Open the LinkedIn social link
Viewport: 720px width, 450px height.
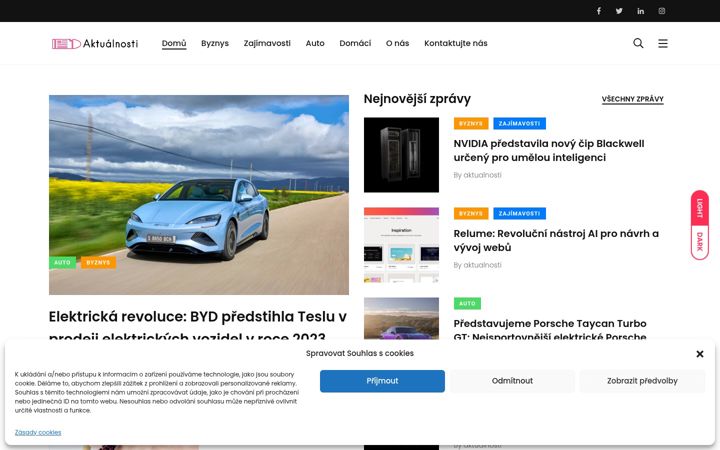pyautogui.click(x=641, y=11)
